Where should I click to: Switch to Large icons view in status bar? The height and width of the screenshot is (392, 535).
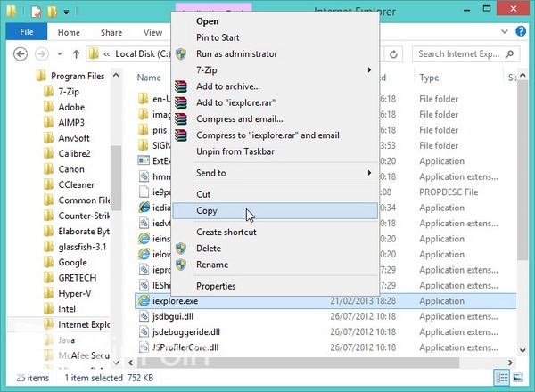pos(518,378)
